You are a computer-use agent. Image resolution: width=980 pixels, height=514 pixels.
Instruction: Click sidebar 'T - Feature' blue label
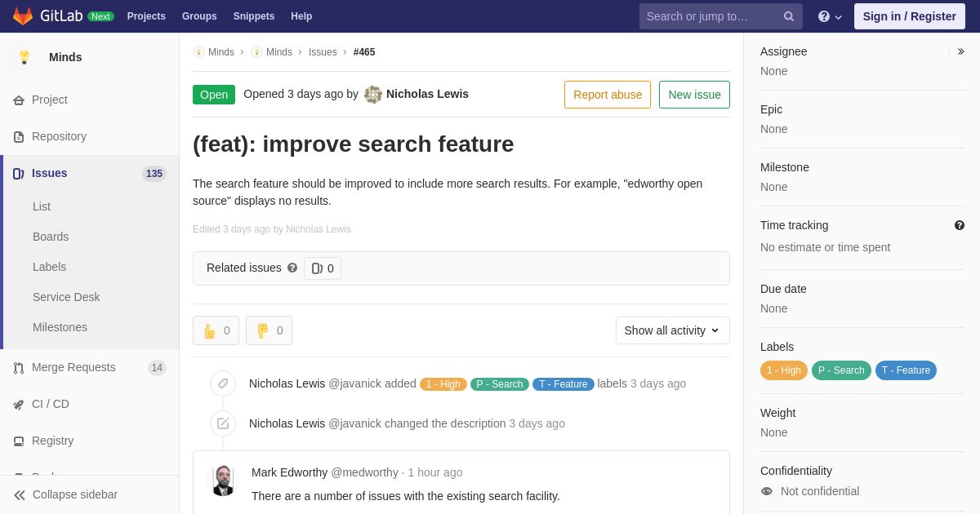tap(906, 370)
